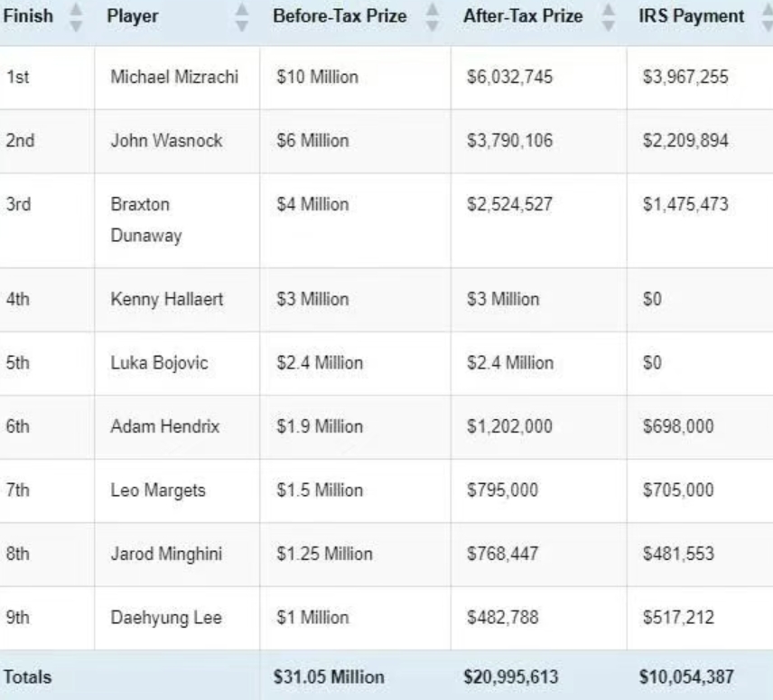Click the After-Tax Prize header label
This screenshot has width=773, height=700.
(x=523, y=15)
